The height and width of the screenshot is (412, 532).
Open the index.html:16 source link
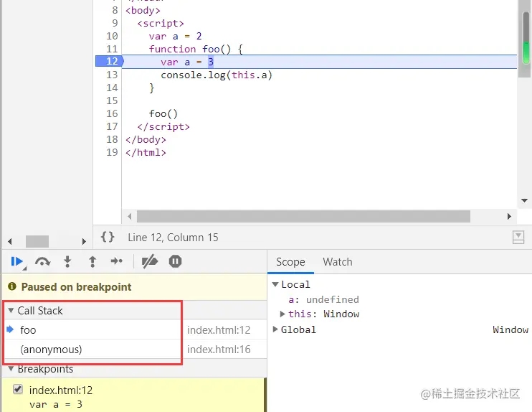coord(219,349)
